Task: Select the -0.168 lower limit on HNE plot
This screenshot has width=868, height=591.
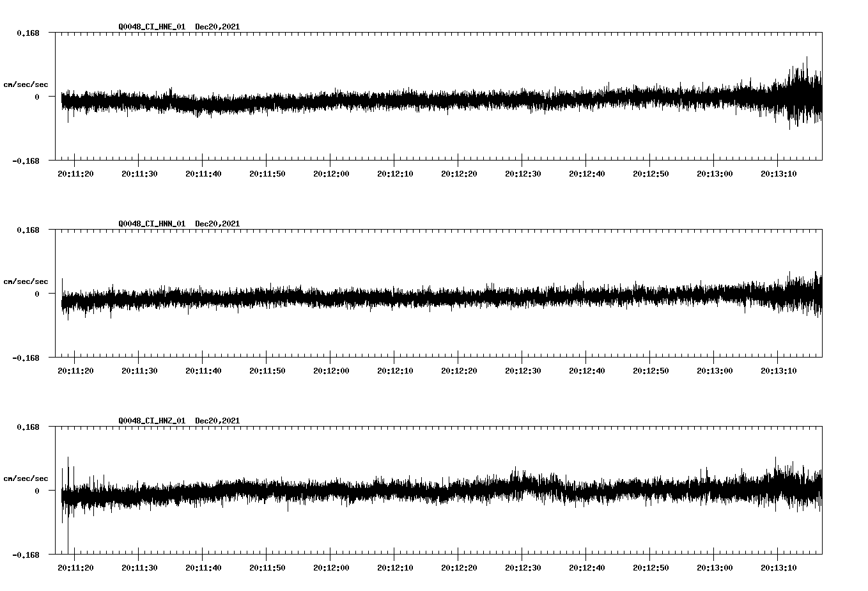Action: pos(26,161)
